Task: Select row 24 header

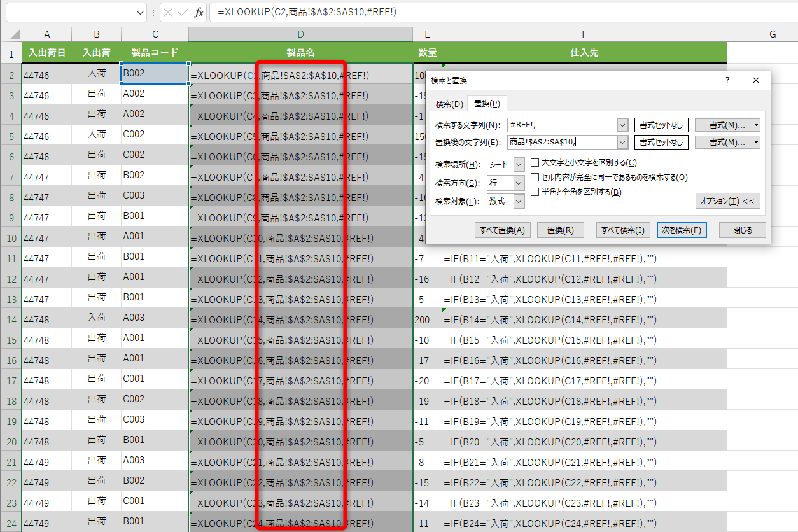Action: pos(11,523)
